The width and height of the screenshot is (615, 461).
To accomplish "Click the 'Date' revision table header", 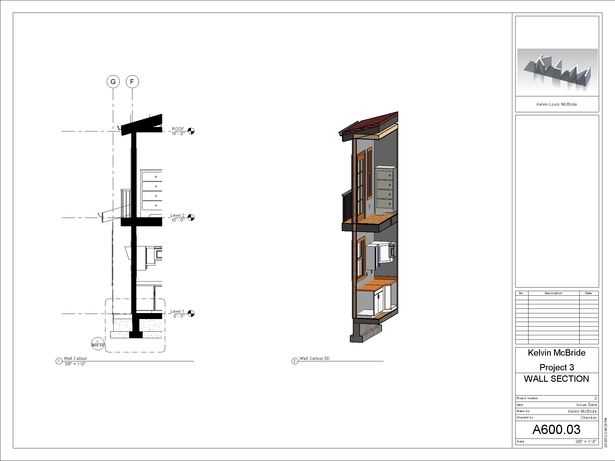I will tap(589, 293).
